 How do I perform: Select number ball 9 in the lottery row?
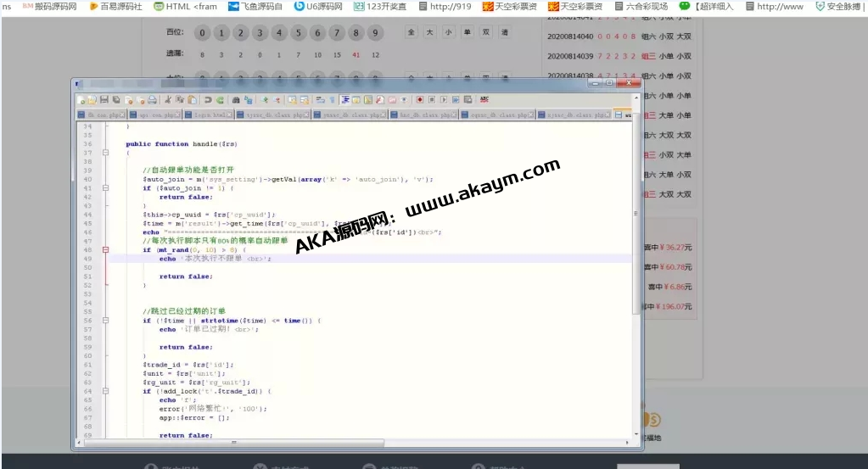tap(376, 34)
